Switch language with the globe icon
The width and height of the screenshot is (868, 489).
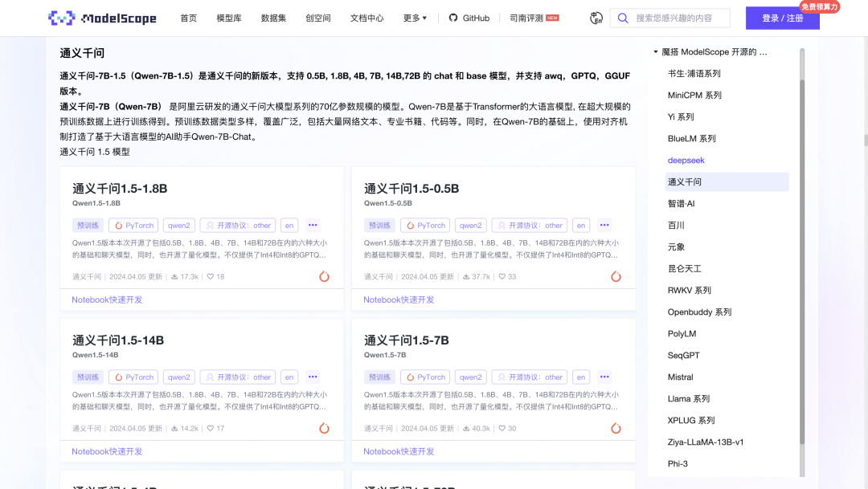[x=596, y=18]
